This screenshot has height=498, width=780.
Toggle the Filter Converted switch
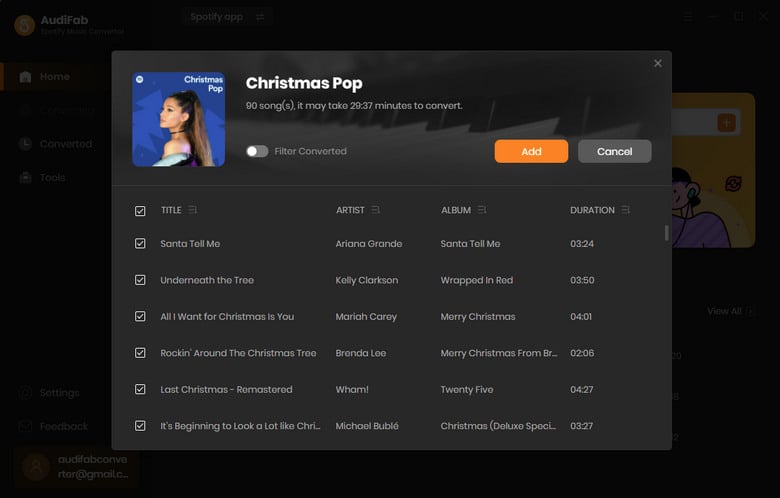257,151
